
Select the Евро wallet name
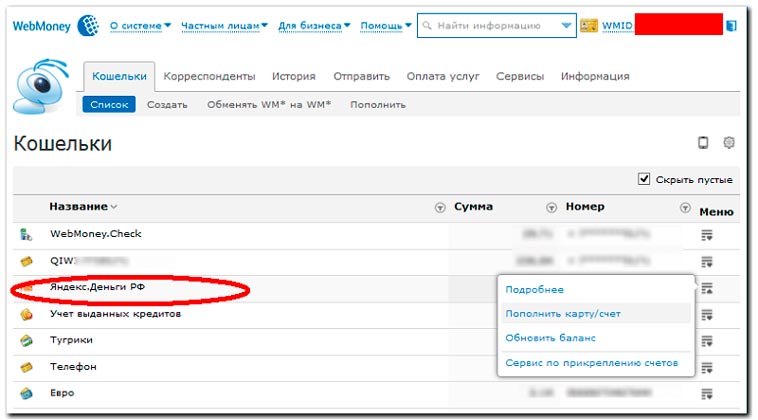click(x=62, y=393)
